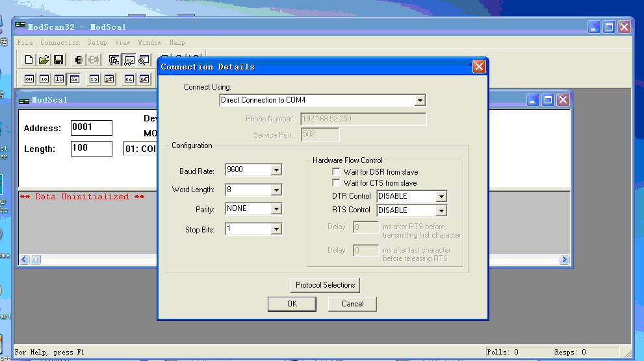Expand the Word Length dropdown
Viewport: 644px width, 361px height.
(276, 190)
